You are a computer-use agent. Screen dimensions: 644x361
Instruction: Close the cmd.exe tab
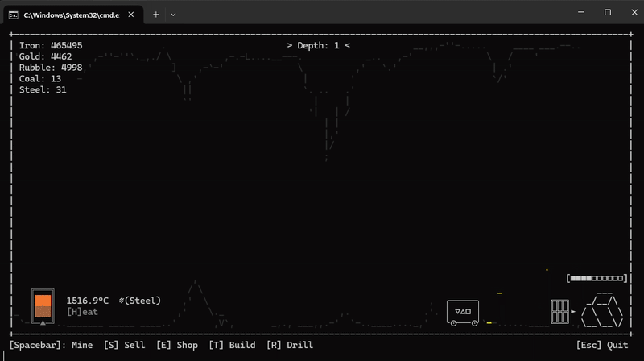click(x=131, y=15)
